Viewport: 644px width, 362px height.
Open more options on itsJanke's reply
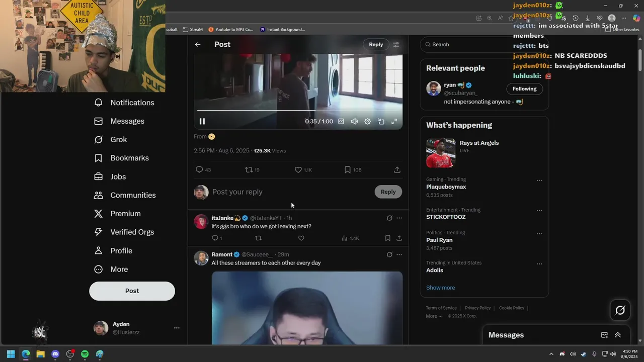[x=399, y=218]
